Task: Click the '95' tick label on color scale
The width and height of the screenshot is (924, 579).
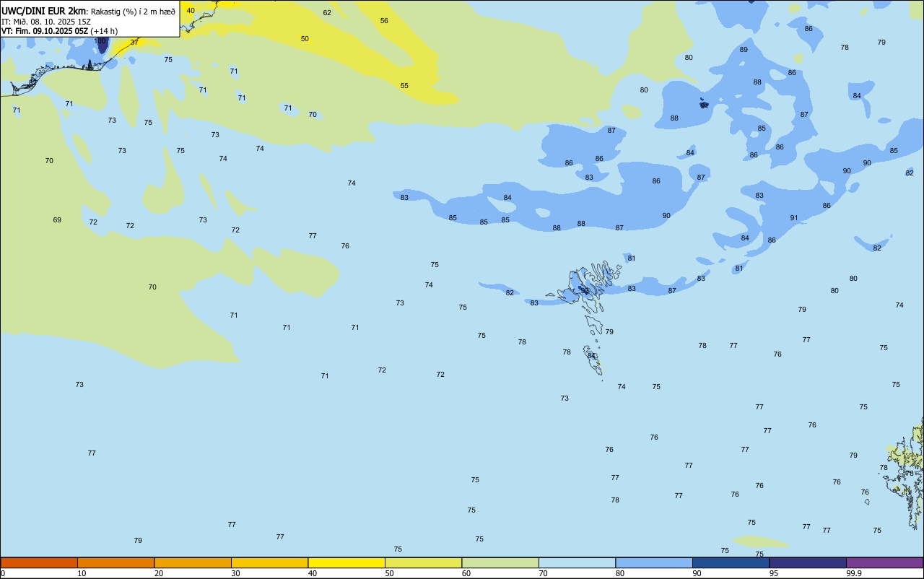Action: pos(774,573)
